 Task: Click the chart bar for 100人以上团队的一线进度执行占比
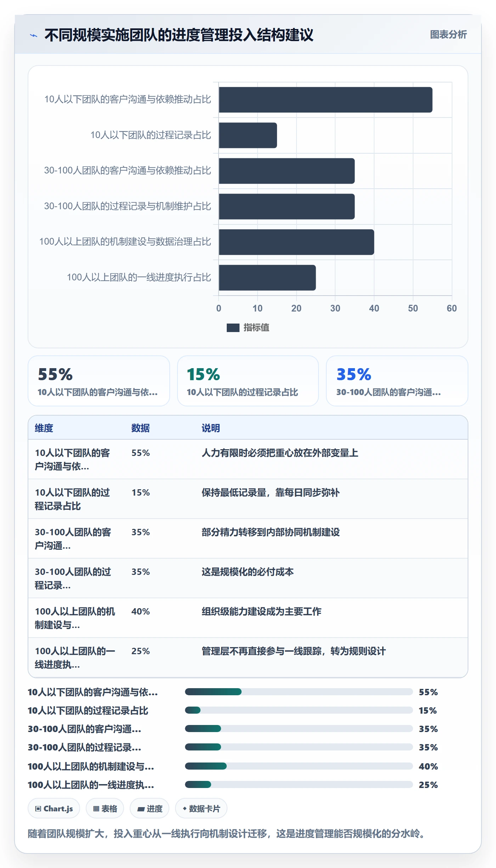[x=267, y=278]
